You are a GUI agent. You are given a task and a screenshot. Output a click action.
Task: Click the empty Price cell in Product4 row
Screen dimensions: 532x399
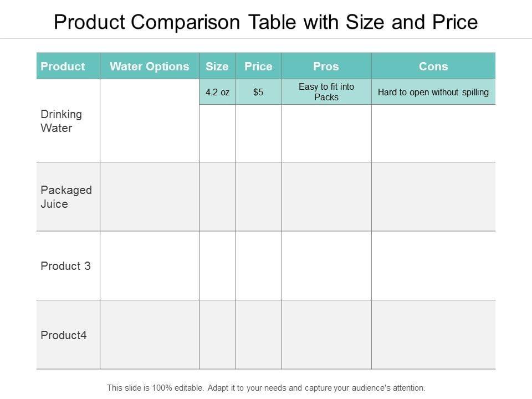pyautogui.click(x=258, y=335)
